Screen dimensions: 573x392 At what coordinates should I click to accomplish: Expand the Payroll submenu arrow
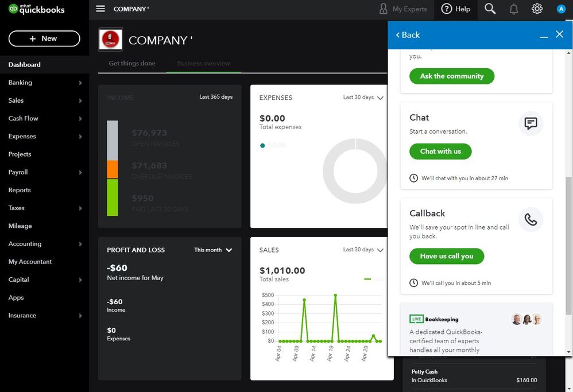pos(80,172)
